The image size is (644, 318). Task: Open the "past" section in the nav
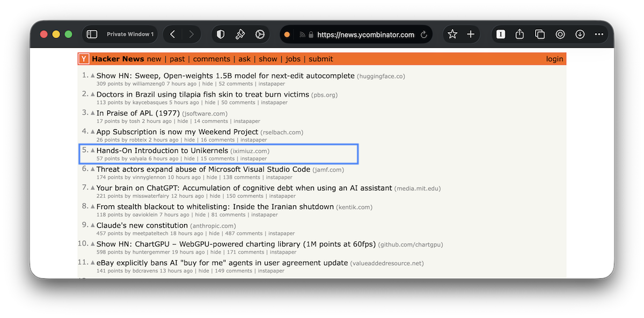[177, 59]
